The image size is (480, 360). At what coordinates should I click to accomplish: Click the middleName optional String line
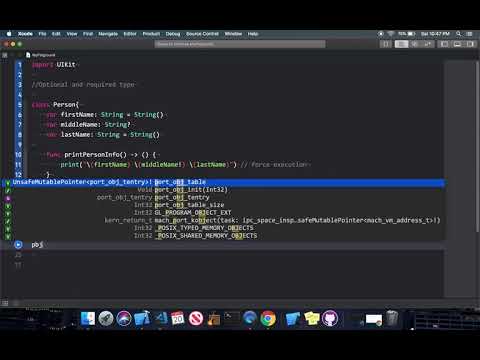pos(88,125)
